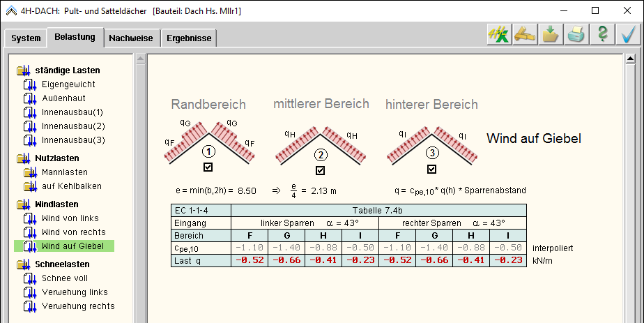Select Verwehung rechts load case
644x323 pixels.
click(78, 306)
